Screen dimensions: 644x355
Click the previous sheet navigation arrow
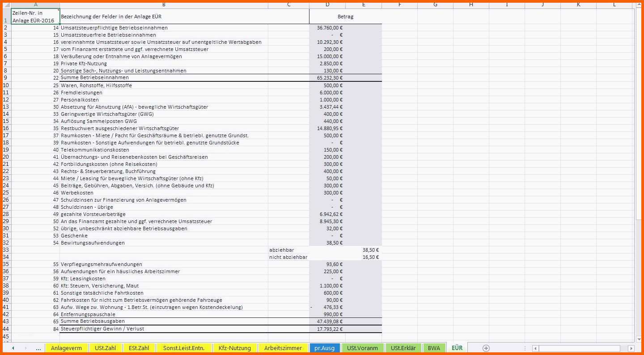(13, 348)
